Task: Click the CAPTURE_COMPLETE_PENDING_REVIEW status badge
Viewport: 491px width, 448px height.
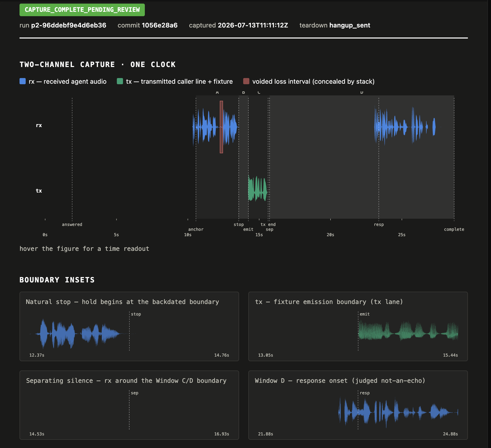Action: pos(82,10)
